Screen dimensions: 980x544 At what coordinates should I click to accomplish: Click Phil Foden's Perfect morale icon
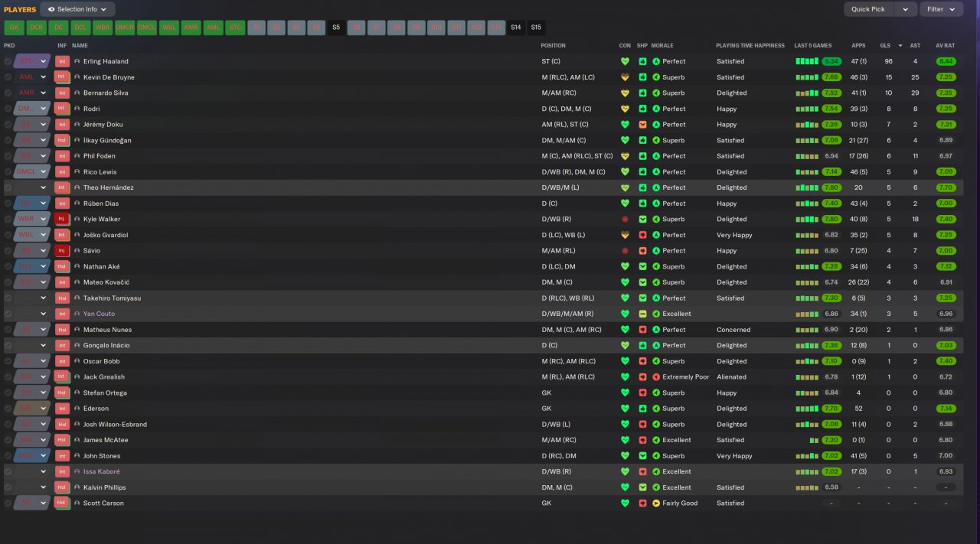coord(656,156)
